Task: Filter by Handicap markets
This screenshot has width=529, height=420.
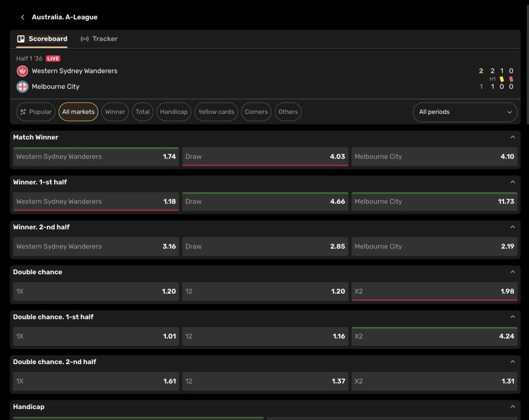Action: [174, 112]
